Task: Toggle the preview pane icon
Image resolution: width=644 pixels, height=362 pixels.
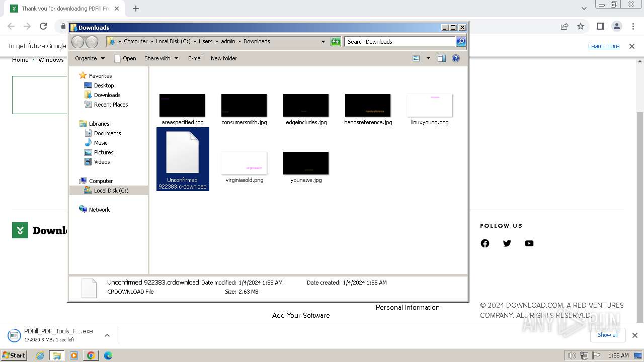Action: coord(442,58)
